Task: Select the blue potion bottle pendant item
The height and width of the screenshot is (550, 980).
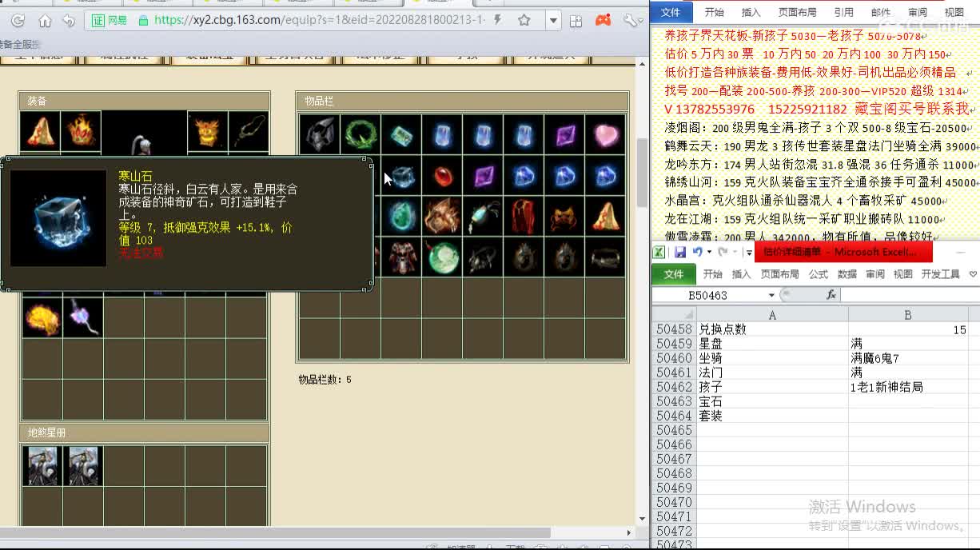Action: (483, 217)
